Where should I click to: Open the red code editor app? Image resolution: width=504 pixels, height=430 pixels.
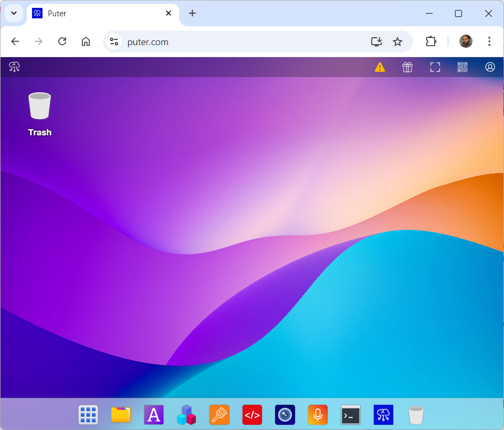click(x=252, y=415)
